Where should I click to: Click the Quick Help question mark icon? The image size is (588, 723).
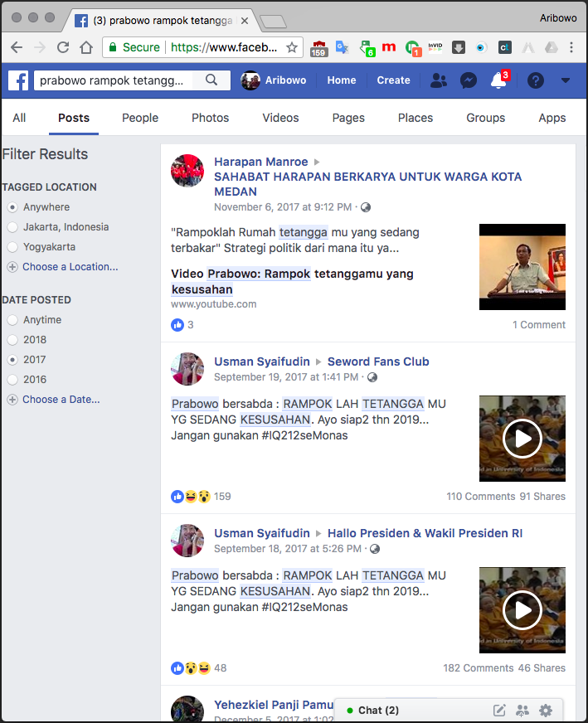click(536, 80)
